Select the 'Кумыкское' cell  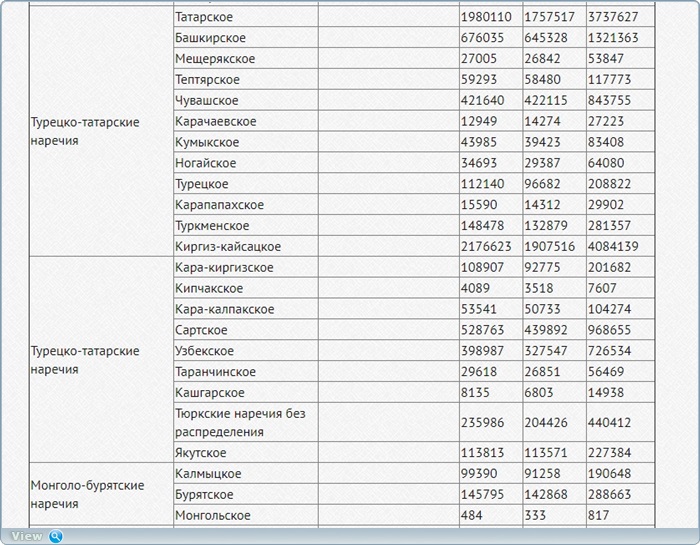tap(246, 142)
